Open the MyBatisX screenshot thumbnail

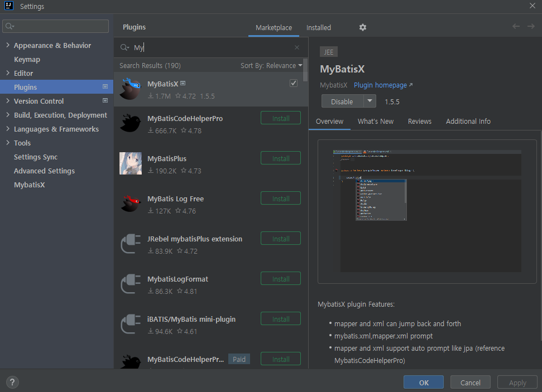pyautogui.click(x=427, y=211)
